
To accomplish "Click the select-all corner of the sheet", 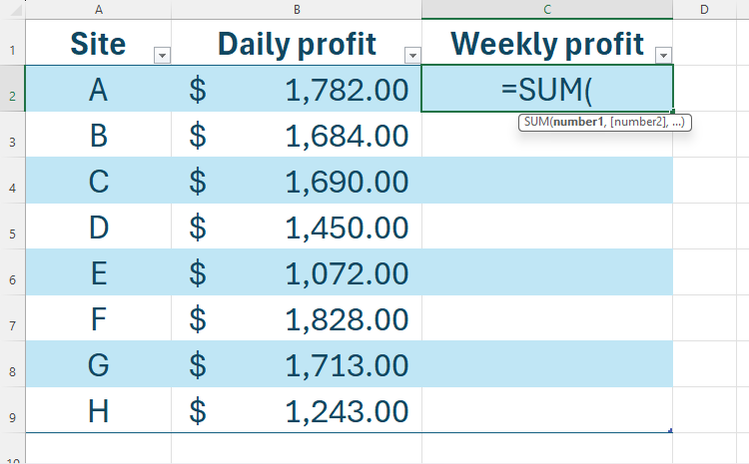I will pos(11,9).
